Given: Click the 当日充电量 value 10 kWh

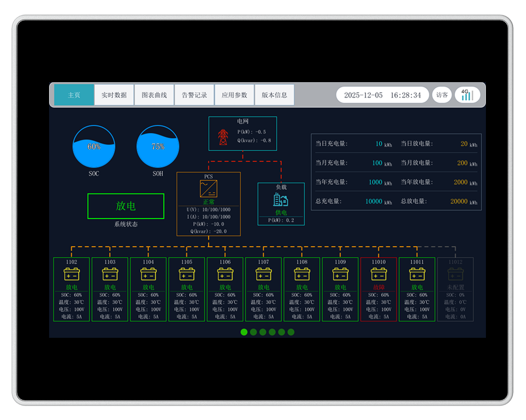Looking at the screenshot, I should [x=384, y=144].
